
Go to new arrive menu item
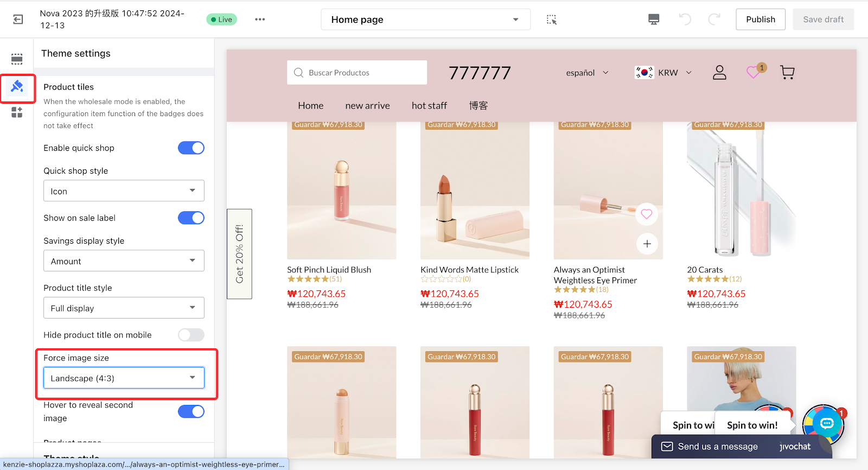[367, 106]
